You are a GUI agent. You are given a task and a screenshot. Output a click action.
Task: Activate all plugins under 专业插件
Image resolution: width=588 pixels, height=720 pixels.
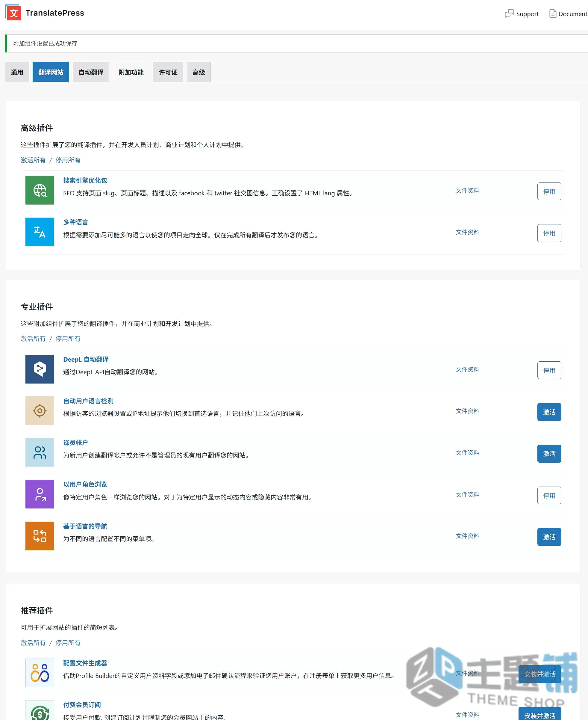pos(33,339)
